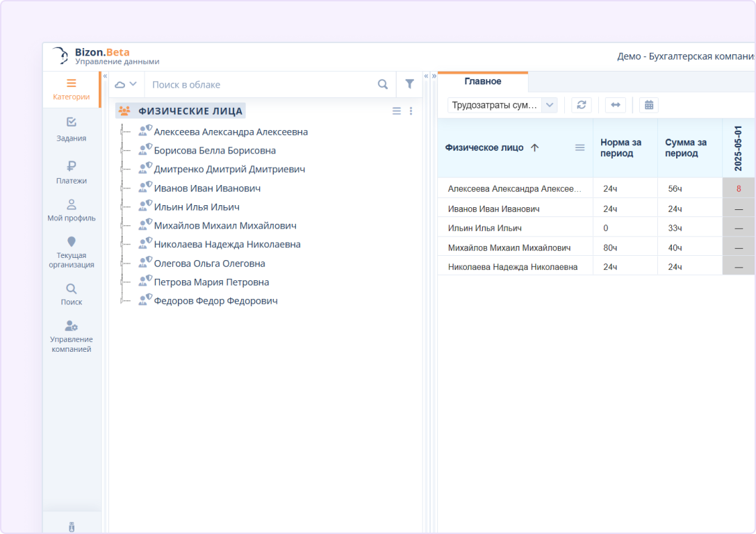This screenshot has height=534, width=756.
Task: Open Мой профиль in the sidebar
Action: coord(71,210)
